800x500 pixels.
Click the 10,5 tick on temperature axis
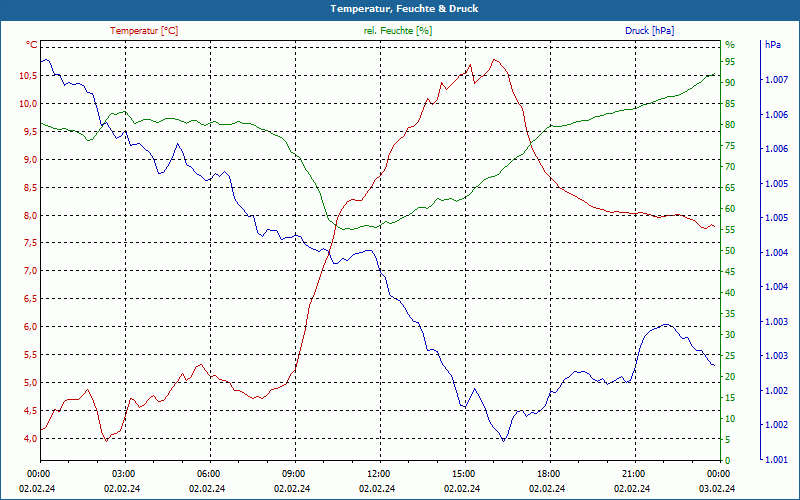click(x=29, y=76)
